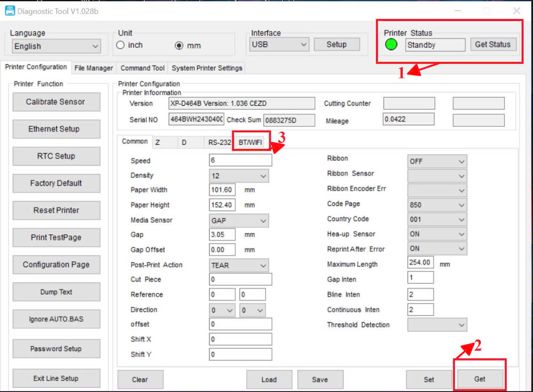Expand the Density dropdown

click(x=239, y=176)
